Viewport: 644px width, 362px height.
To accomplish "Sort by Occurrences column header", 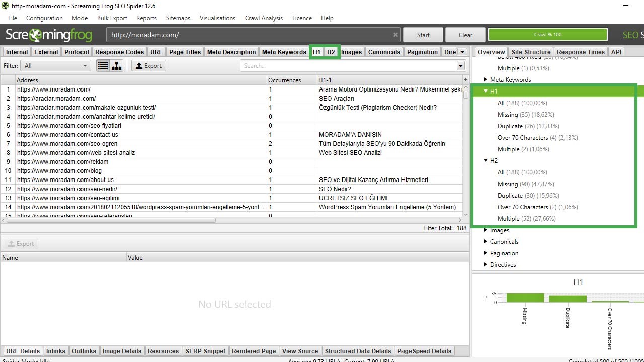I will click(291, 80).
